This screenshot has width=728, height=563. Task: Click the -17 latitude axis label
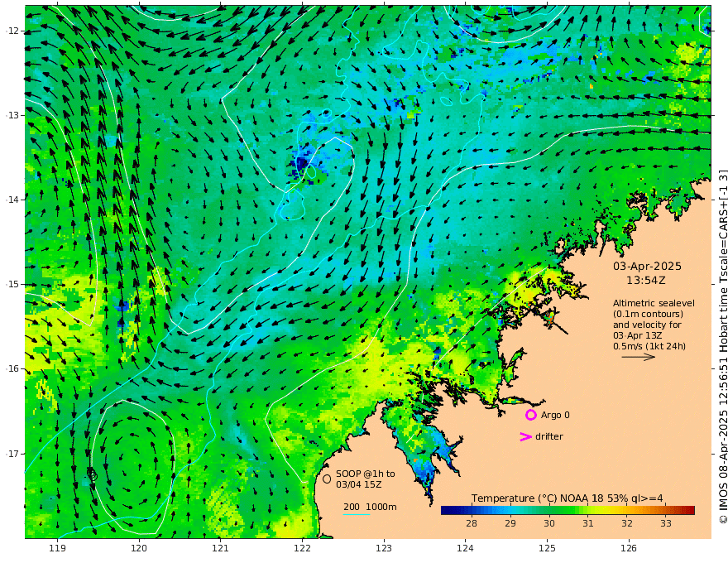click(12, 454)
